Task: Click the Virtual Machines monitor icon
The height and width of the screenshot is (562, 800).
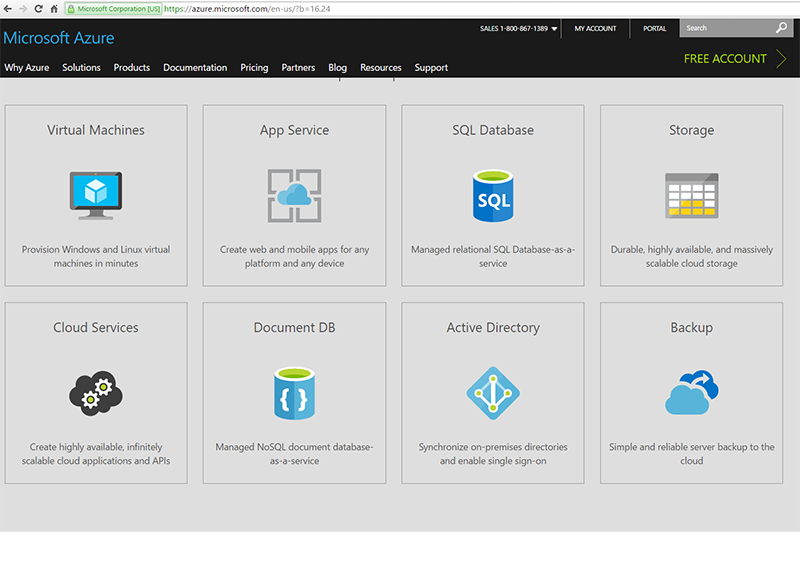Action: point(96,194)
